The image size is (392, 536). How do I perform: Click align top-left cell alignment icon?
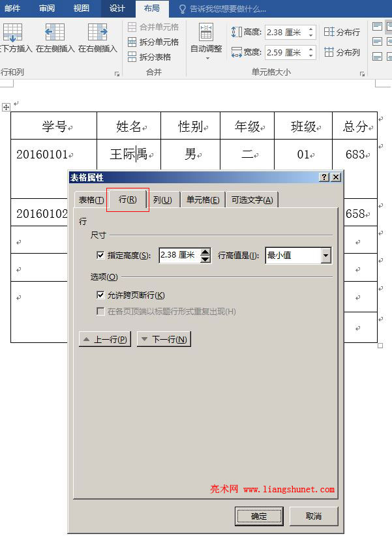[377, 26]
